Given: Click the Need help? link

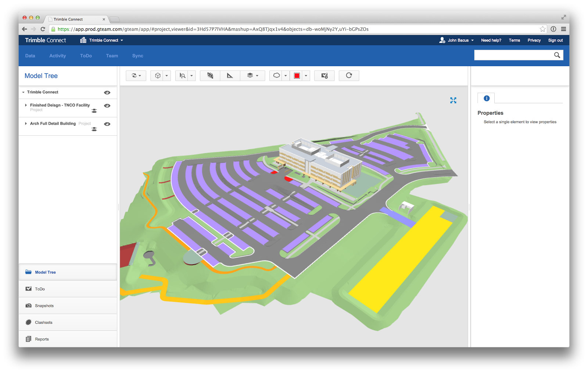Looking at the screenshot, I should (x=491, y=40).
